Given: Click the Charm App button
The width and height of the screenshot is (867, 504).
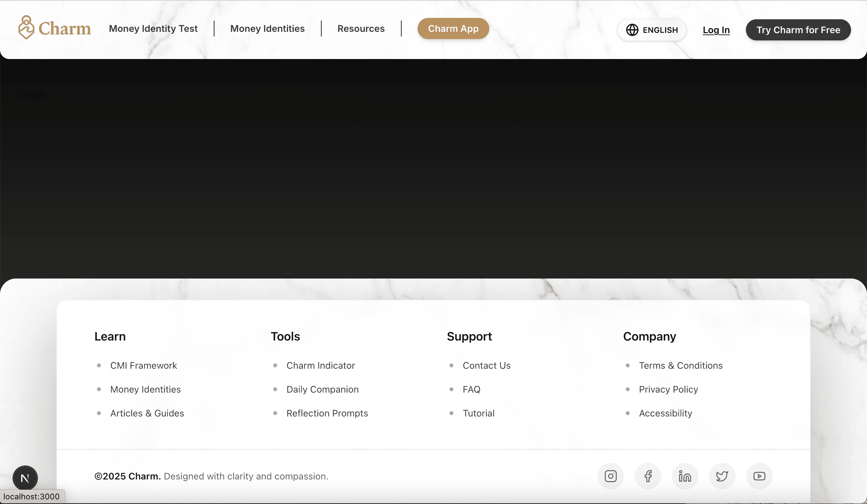Looking at the screenshot, I should (453, 29).
